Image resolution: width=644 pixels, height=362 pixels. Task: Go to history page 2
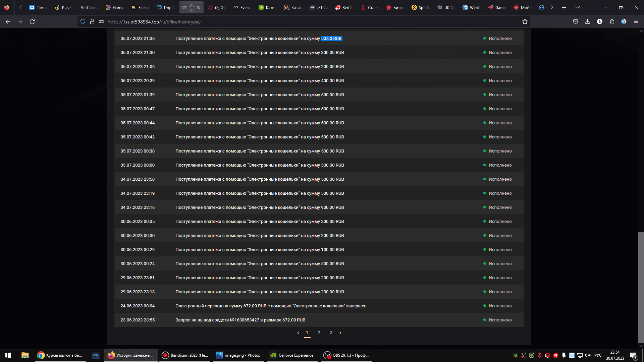(319, 333)
